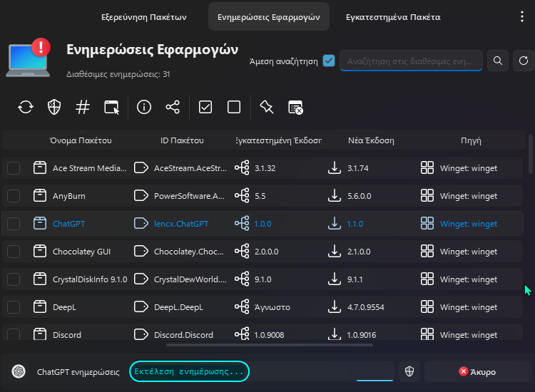Click the package box icon for DeepL
This screenshot has height=392, width=535.
[40, 306]
